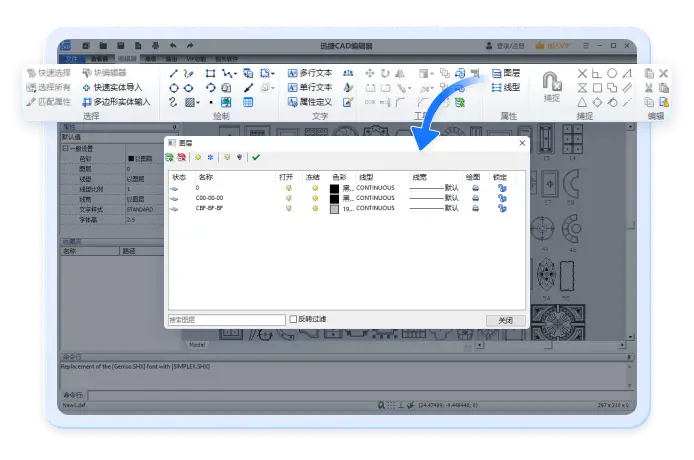Click the green checkmark set-current icon
This screenshot has width=694, height=460.
click(256, 157)
